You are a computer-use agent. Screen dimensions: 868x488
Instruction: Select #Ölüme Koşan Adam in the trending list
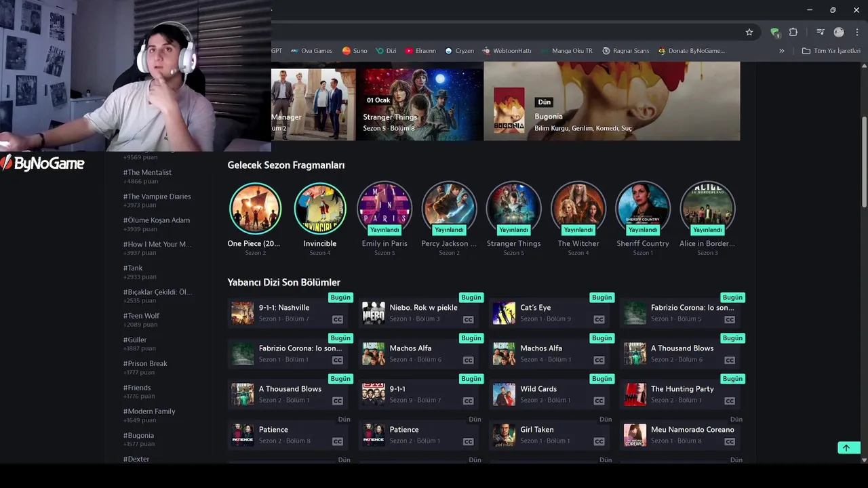pos(156,220)
